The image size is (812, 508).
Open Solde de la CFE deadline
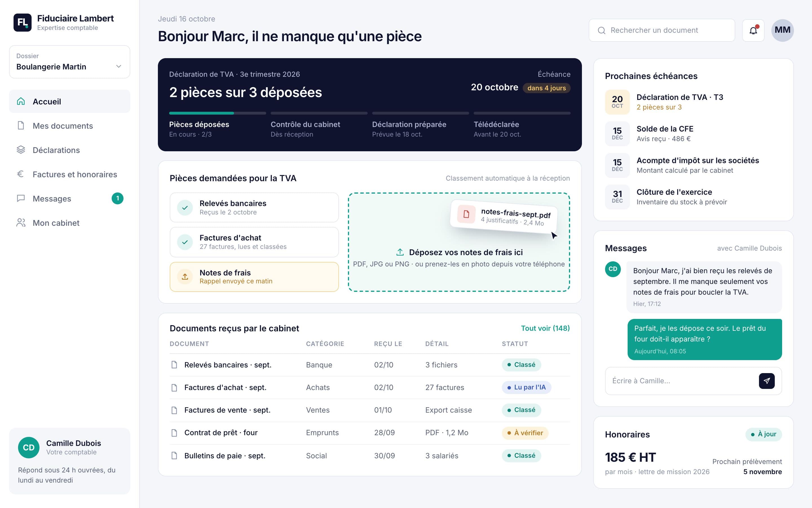[693, 134]
